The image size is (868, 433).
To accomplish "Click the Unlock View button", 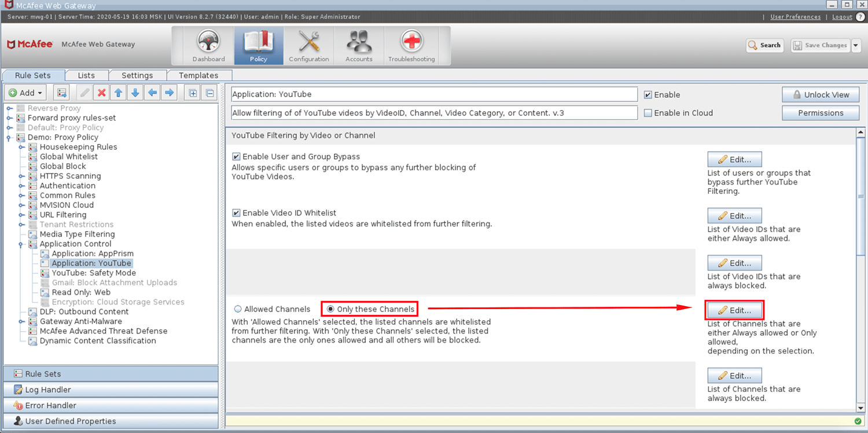I will pos(821,95).
